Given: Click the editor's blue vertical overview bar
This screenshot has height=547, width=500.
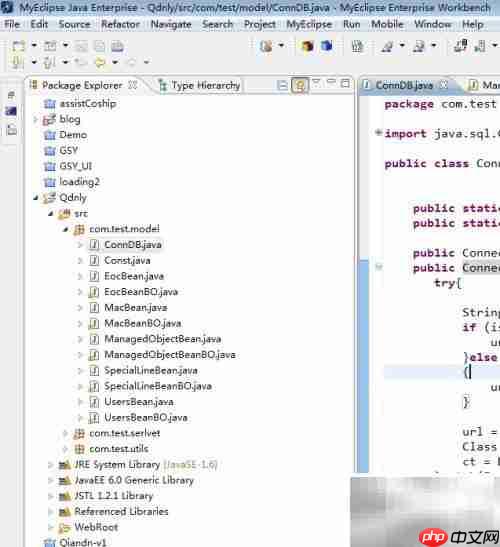Looking at the screenshot, I should point(364,366).
